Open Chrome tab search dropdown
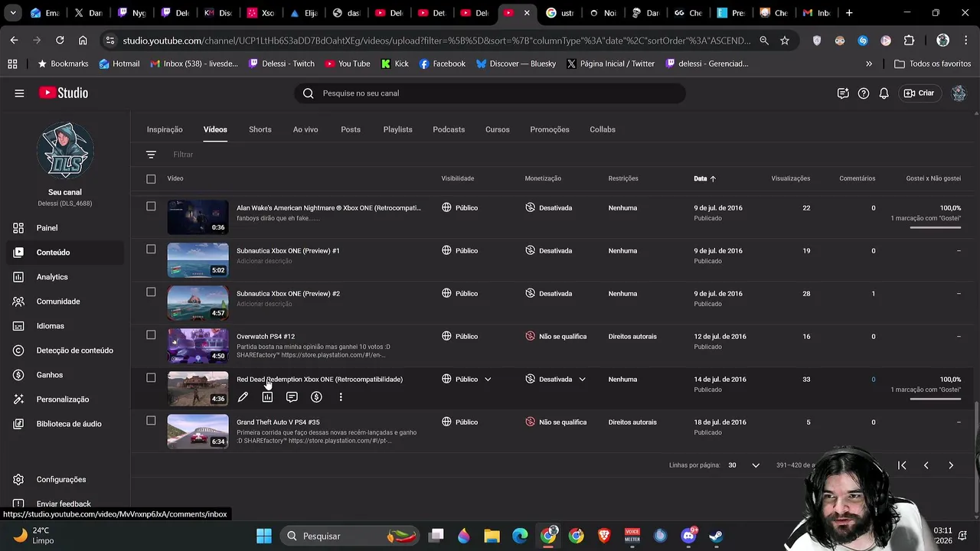The height and width of the screenshot is (551, 980). pyautogui.click(x=13, y=13)
